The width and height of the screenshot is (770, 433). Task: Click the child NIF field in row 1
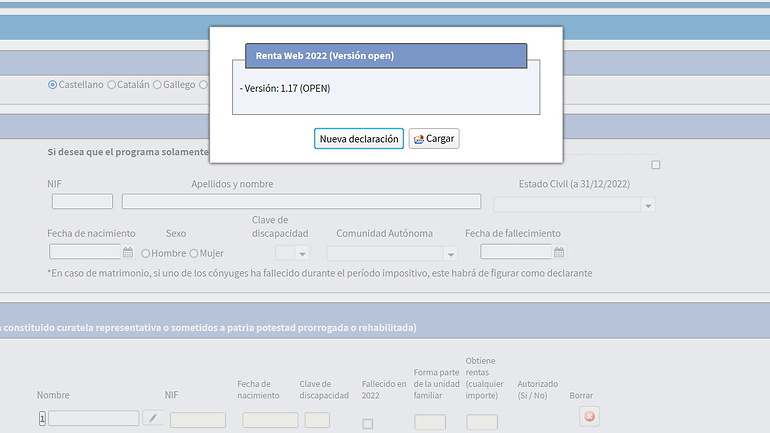point(198,420)
